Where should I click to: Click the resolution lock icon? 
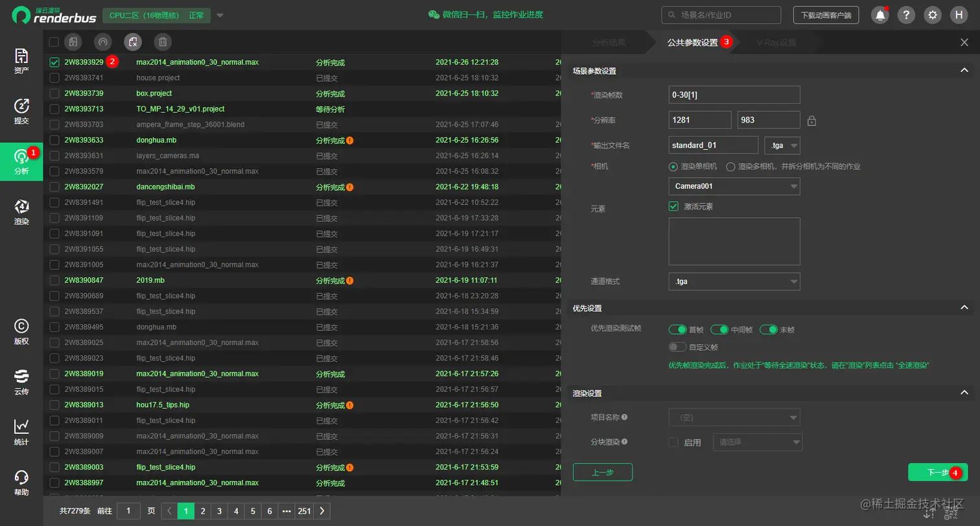(x=811, y=120)
